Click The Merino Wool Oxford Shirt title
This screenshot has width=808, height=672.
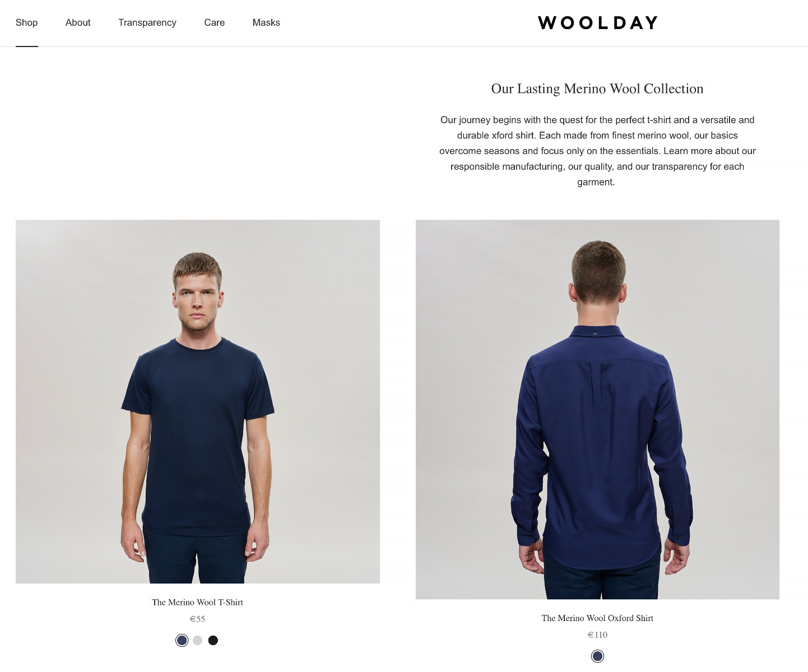point(597,618)
